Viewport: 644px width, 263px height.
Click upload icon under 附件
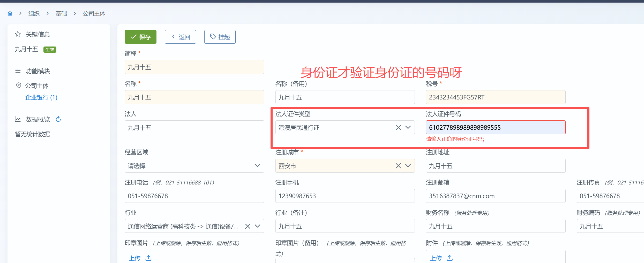point(450,258)
